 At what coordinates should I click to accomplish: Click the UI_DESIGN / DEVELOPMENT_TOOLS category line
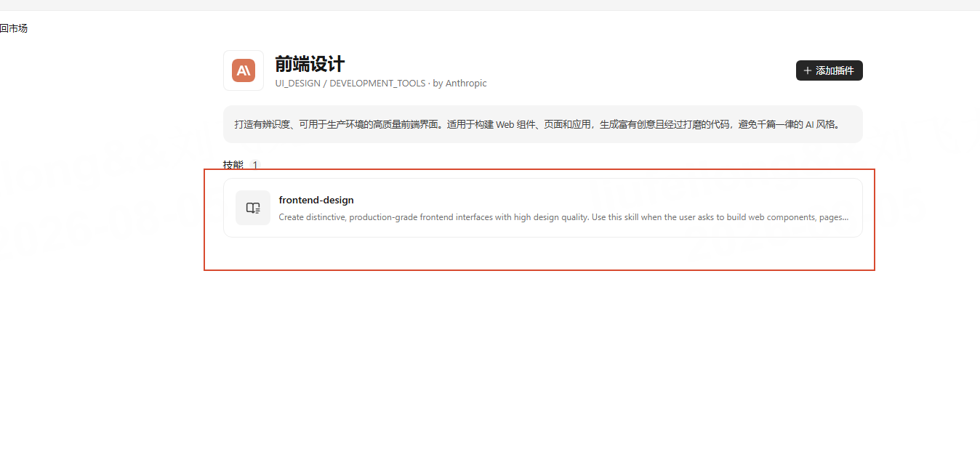tap(381, 84)
